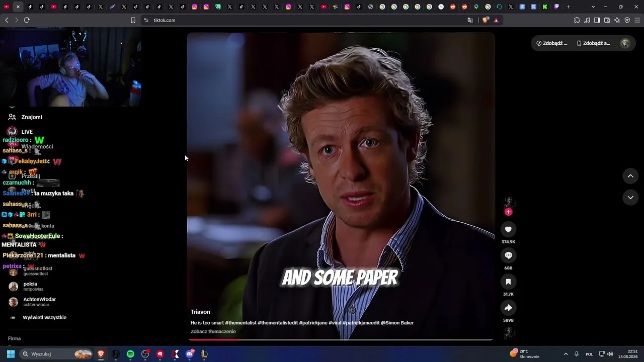The height and width of the screenshot is (362, 644).
Task: Share the video with the arrow icon
Action: [x=508, y=308]
